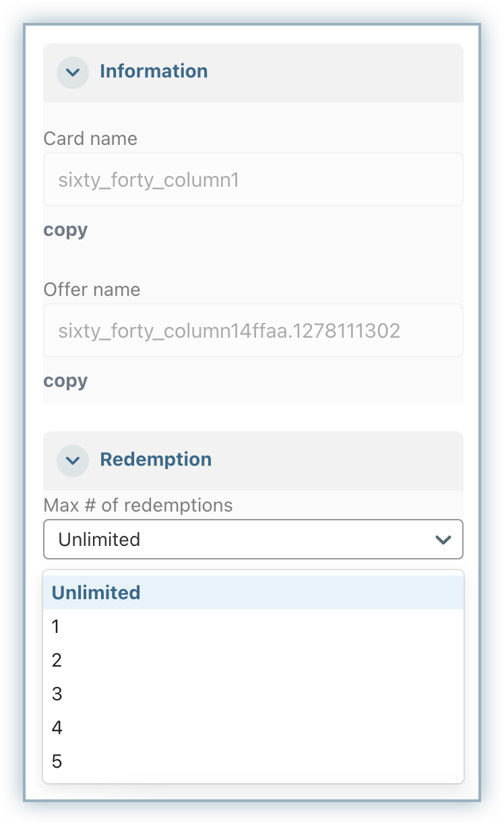Click the Offer name label
The height and width of the screenshot is (825, 504).
coord(92,290)
